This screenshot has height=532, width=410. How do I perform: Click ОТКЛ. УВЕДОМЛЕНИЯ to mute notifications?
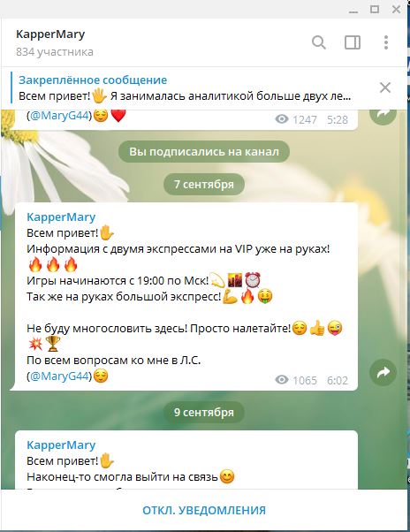point(204,510)
